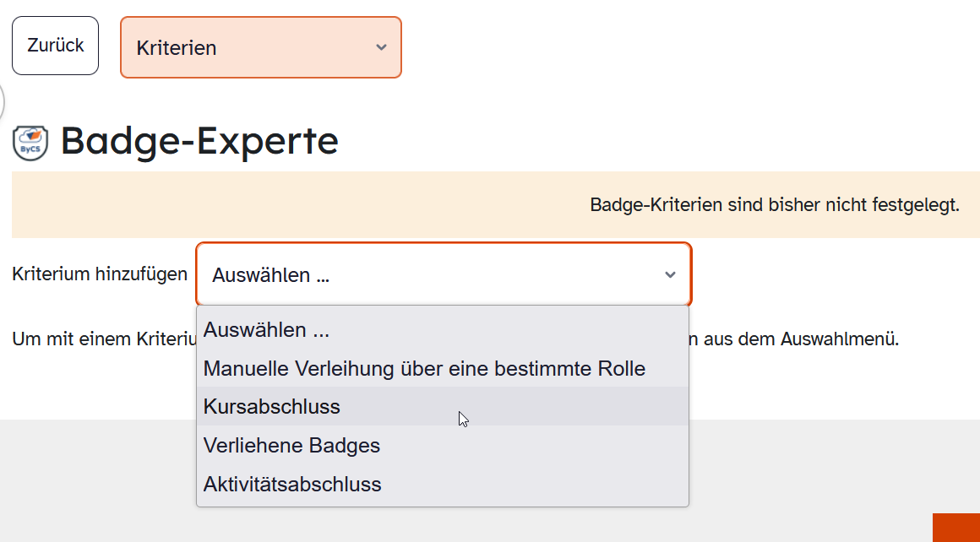Open the Kriterium hinzufügen selection menu
Screen dimensions: 980x542
(444, 274)
